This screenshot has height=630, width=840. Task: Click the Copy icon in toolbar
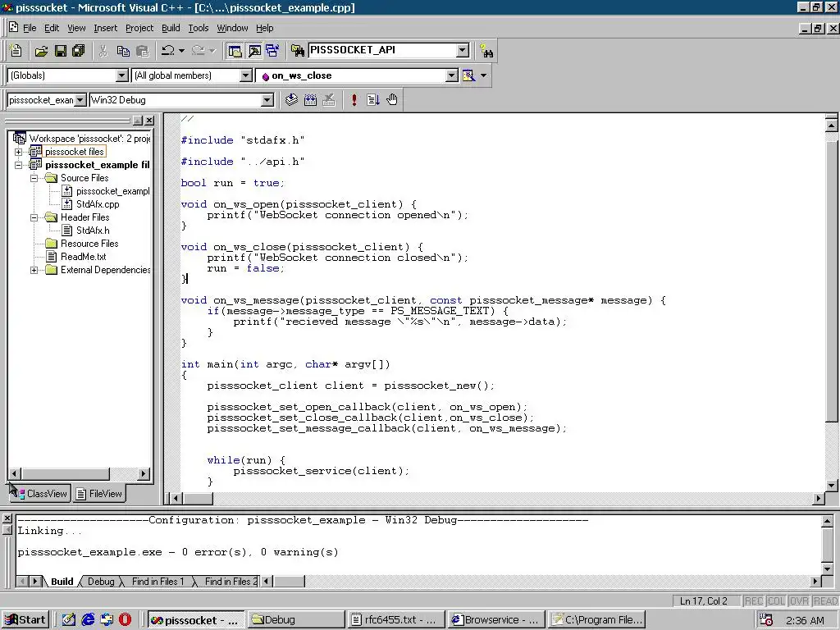point(123,51)
